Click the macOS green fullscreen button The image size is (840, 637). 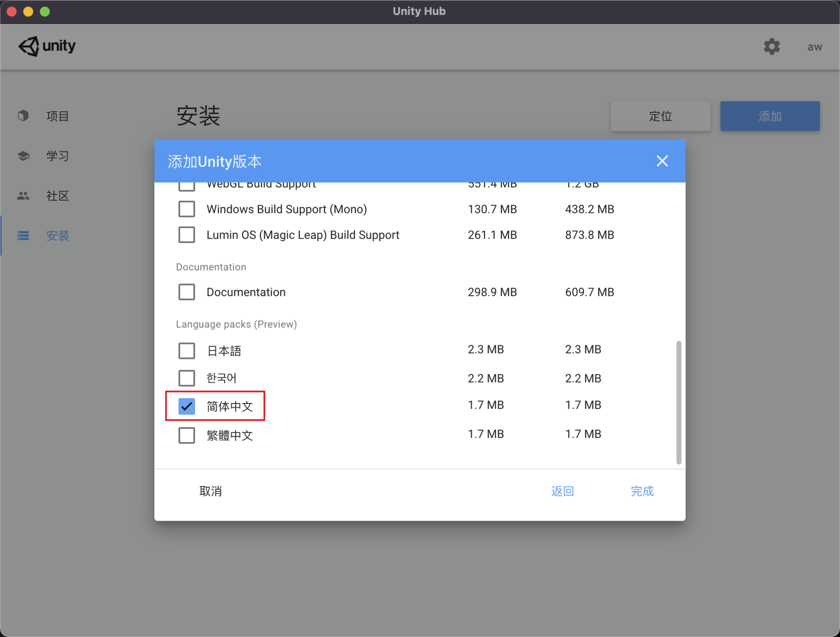(x=45, y=11)
